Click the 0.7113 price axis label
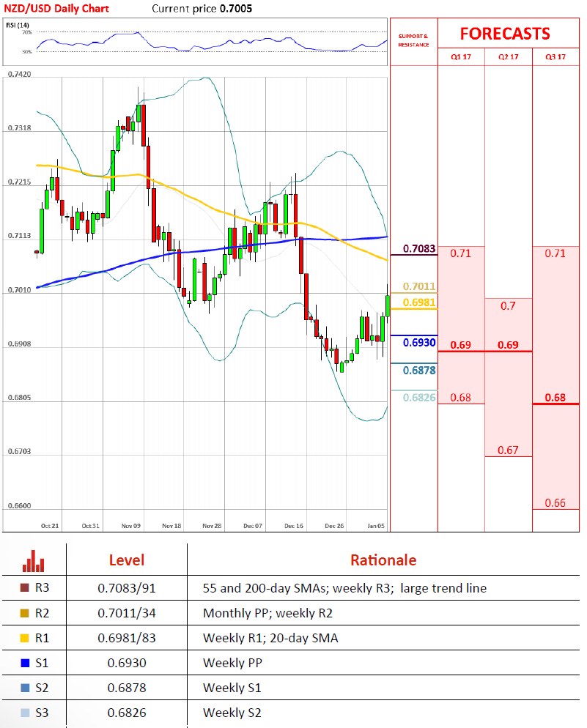This screenshot has height=728, width=587. tap(20, 236)
